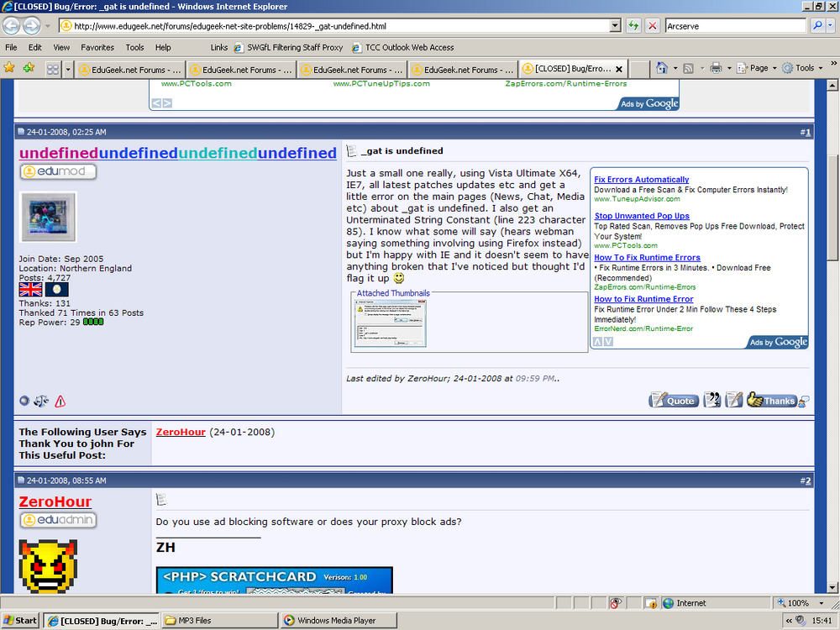The height and width of the screenshot is (630, 840).
Task: Click the next ads arrow in top banner
Action: click(x=167, y=102)
